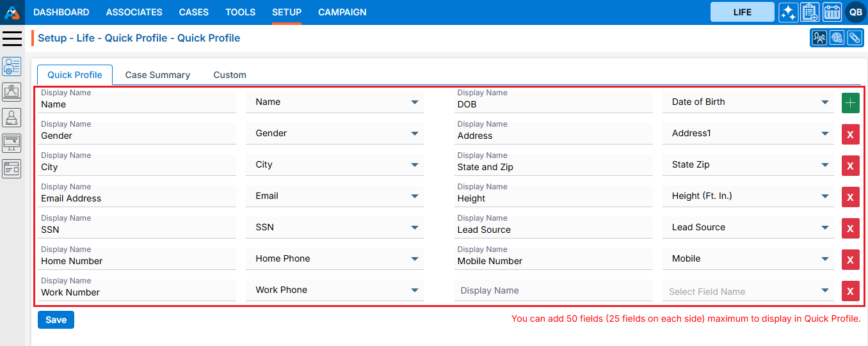Click the profile settings sidebar icon
The image size is (868, 346).
(12, 66)
